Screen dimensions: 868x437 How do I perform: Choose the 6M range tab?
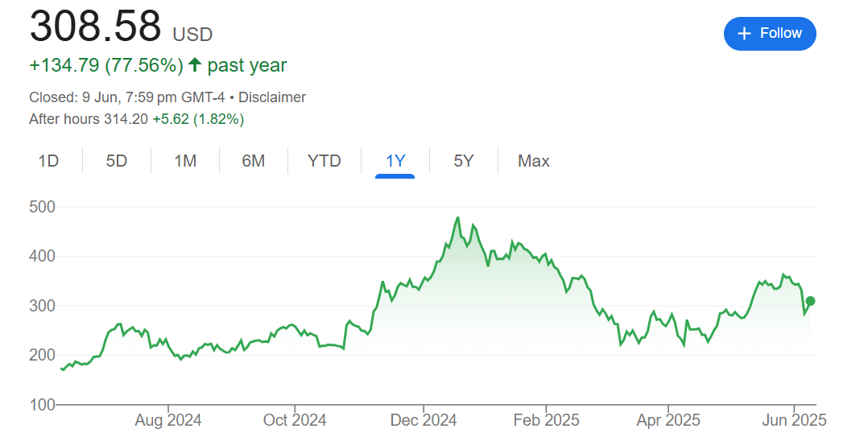(x=253, y=161)
